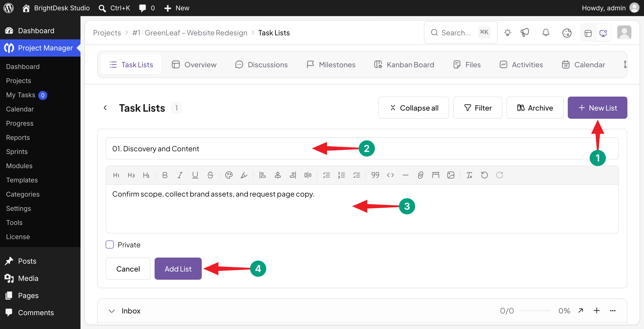Open the Task Lists tab

click(131, 65)
